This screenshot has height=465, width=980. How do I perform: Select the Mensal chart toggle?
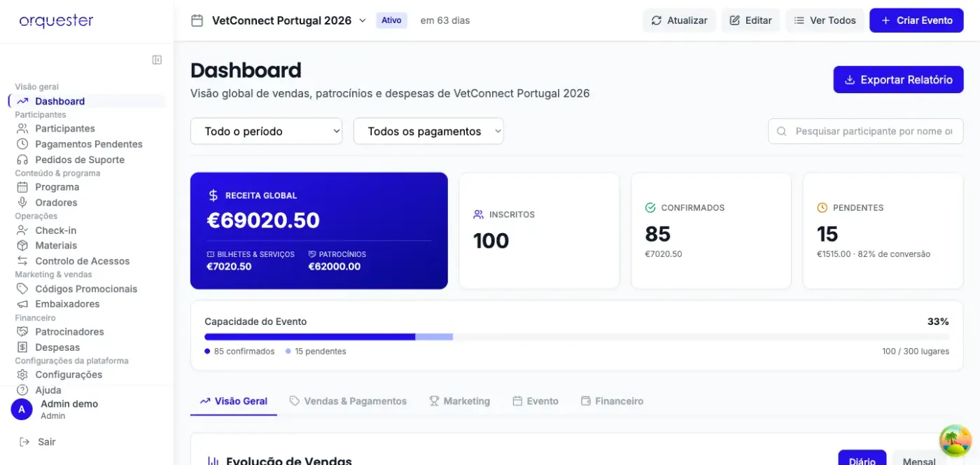click(919, 459)
